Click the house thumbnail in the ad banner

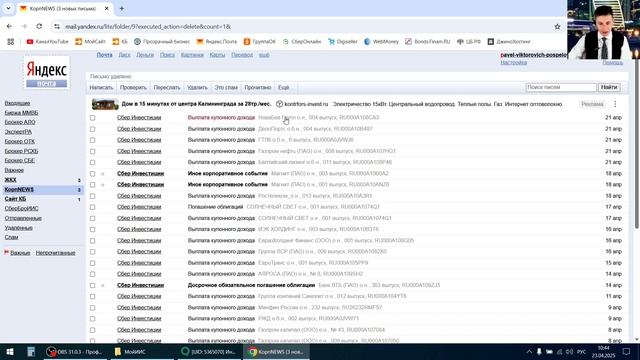pos(105,104)
